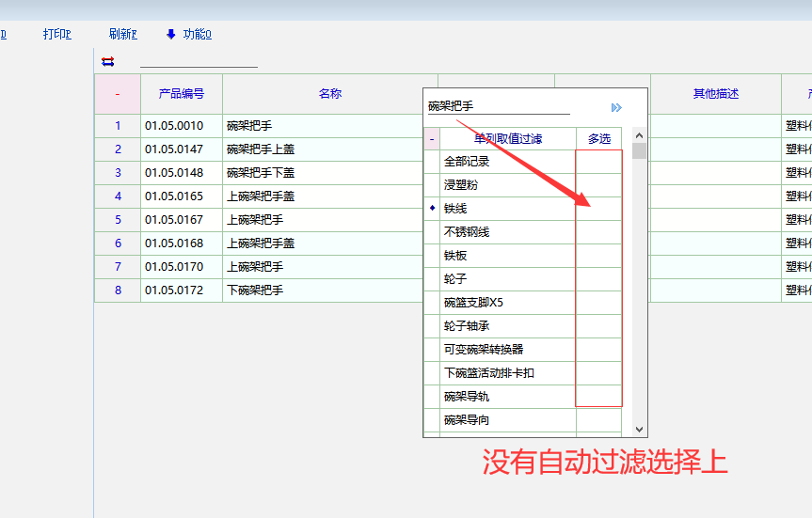Click the 名称 column header
The image size is (812, 518).
pos(329,94)
